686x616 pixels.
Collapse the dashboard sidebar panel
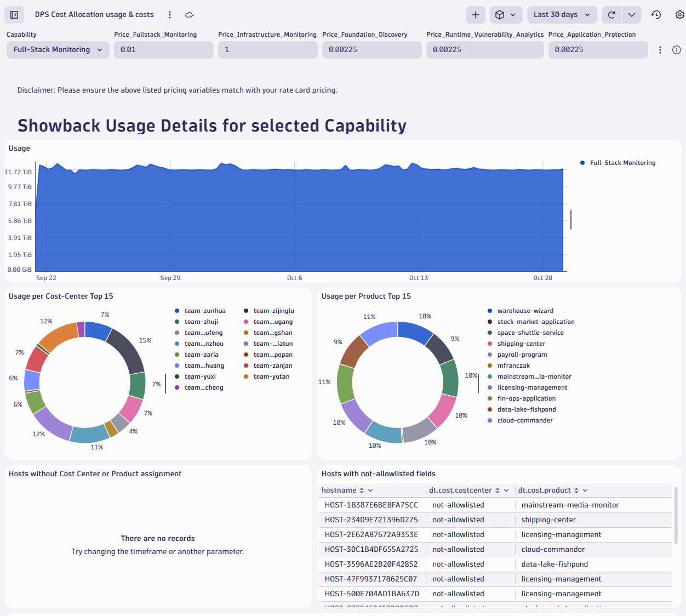pos(14,14)
